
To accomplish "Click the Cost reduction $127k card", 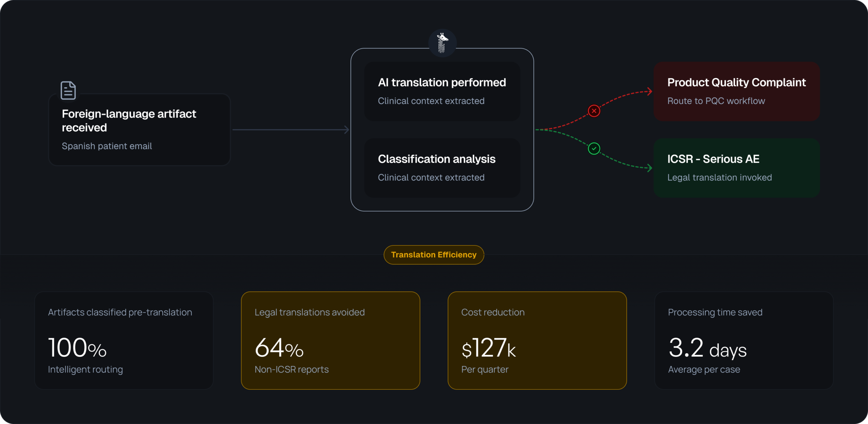I will click(x=537, y=340).
